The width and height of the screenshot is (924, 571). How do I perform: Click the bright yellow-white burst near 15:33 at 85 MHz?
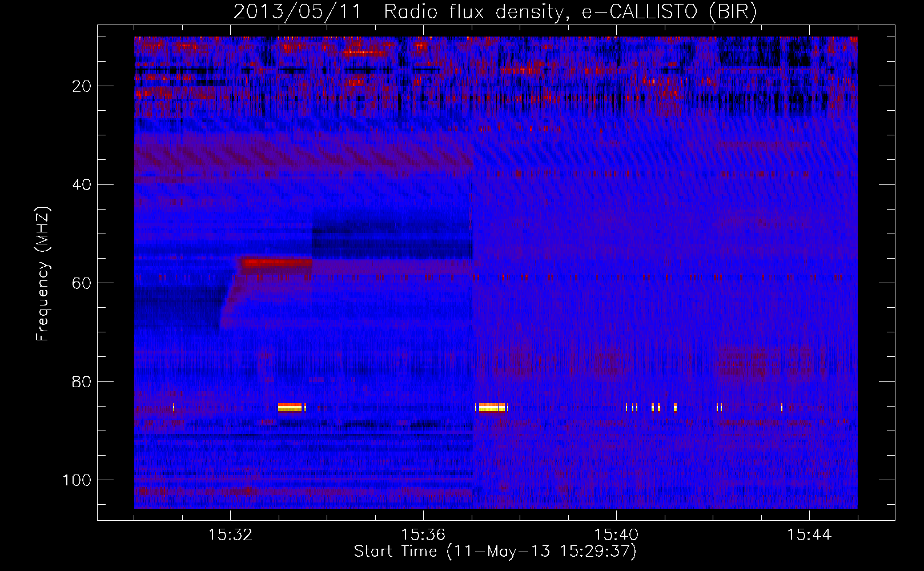click(x=290, y=407)
